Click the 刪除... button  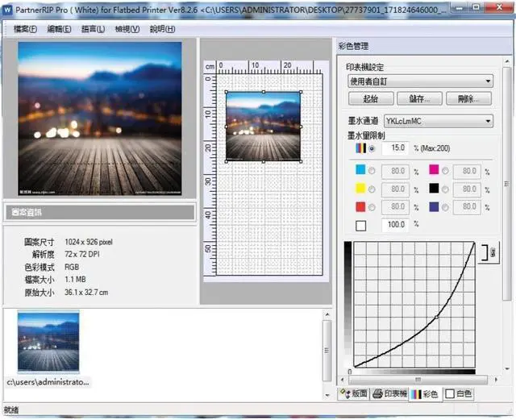468,98
